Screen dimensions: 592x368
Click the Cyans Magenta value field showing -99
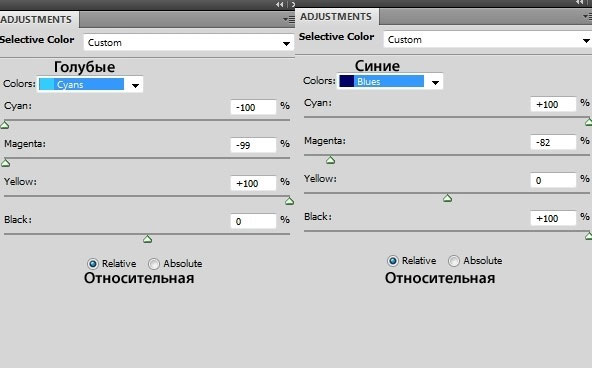point(253,145)
